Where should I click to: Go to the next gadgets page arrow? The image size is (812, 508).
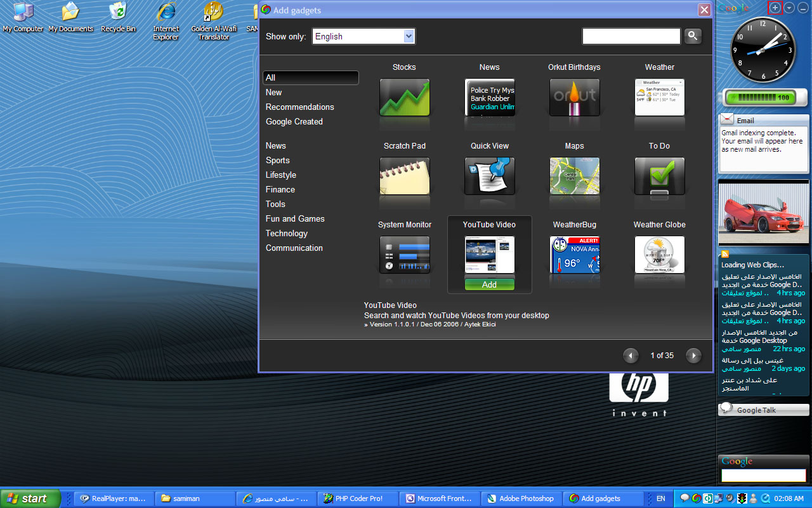click(694, 356)
